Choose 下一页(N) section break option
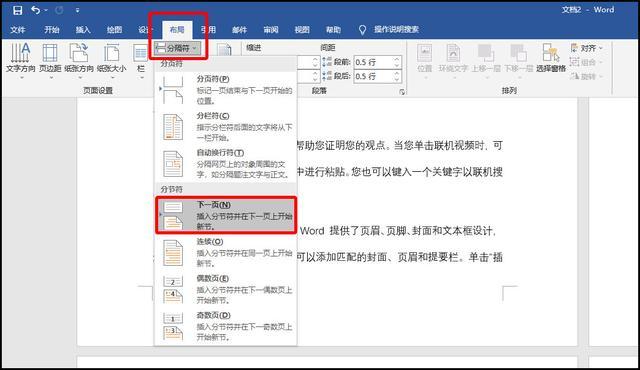This screenshot has height=370, width=640. (x=226, y=215)
